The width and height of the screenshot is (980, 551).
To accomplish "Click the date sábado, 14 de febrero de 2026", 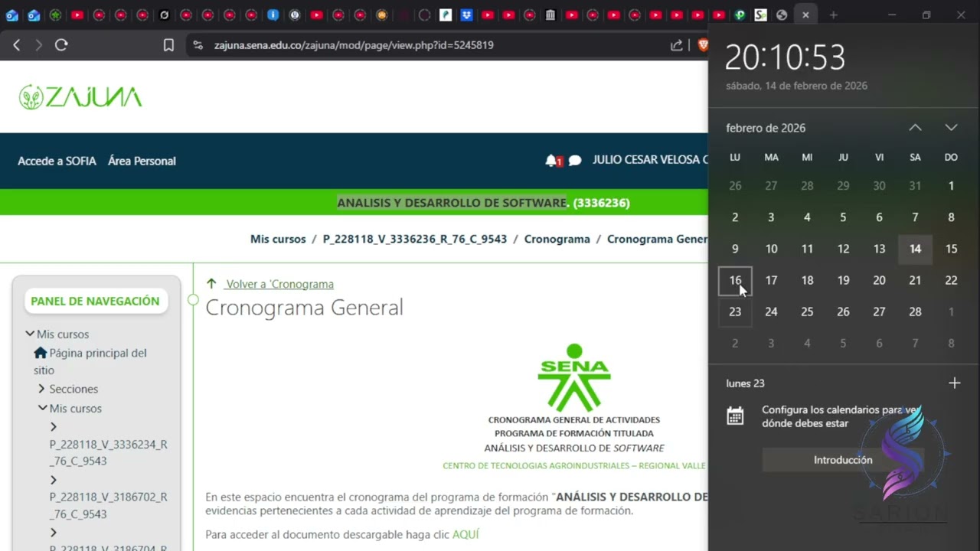I will pos(796,86).
